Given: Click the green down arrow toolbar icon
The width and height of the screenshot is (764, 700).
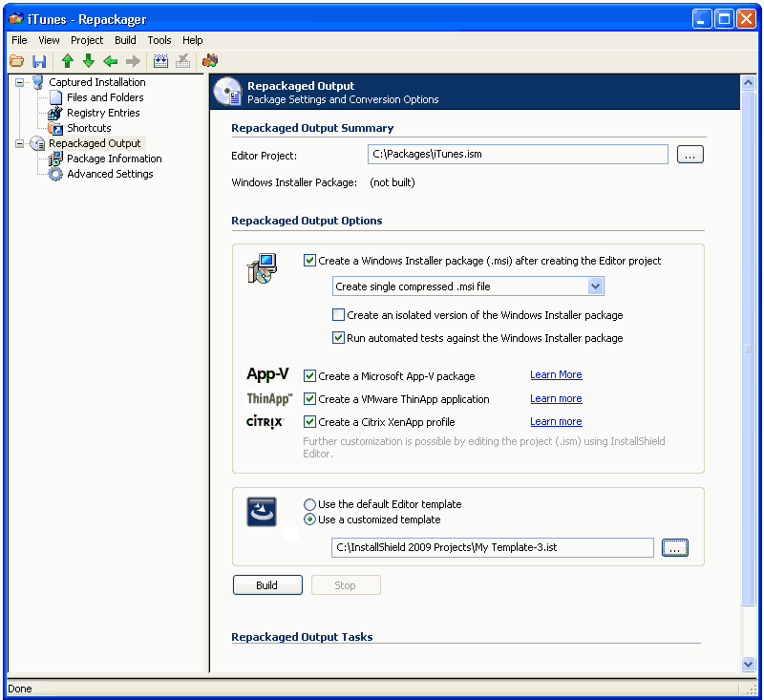Looking at the screenshot, I should 89,61.
